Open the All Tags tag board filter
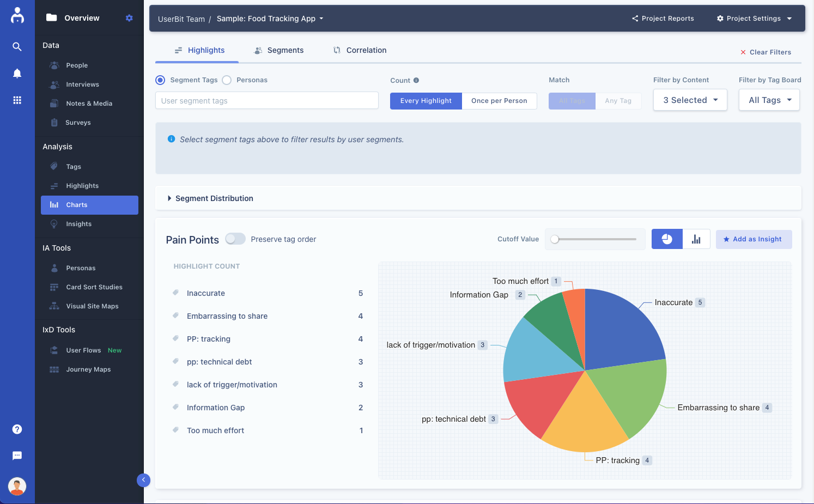The width and height of the screenshot is (814, 504). [x=769, y=100]
